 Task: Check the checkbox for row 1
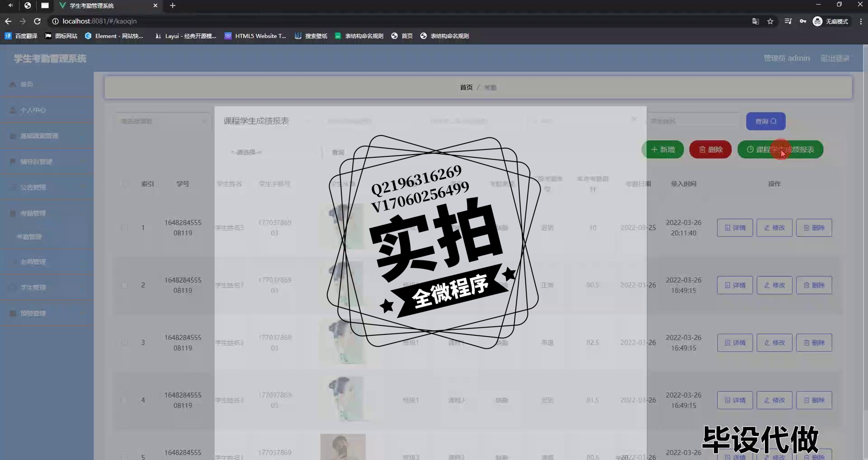point(125,228)
